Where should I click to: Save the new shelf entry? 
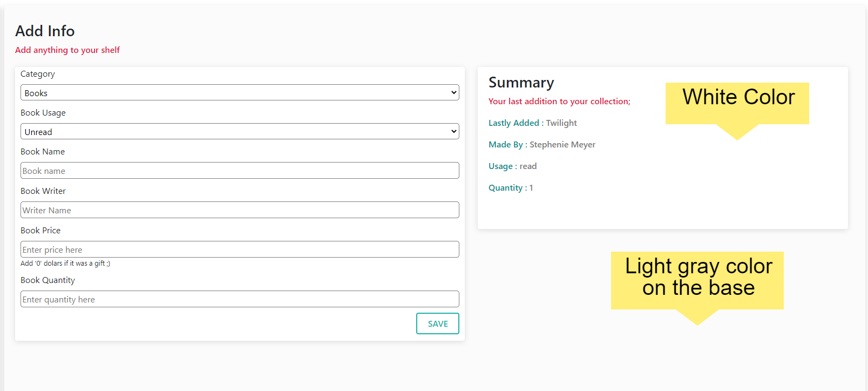point(438,323)
